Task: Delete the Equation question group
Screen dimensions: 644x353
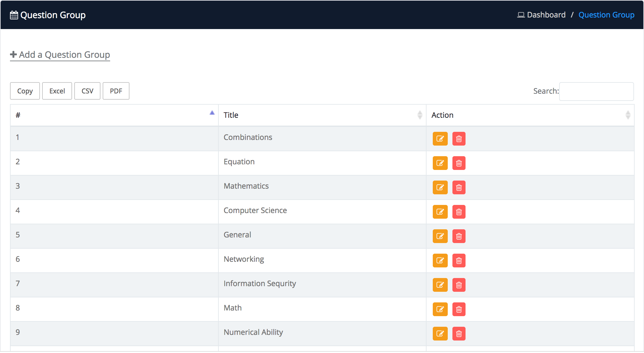Action: [x=459, y=163]
